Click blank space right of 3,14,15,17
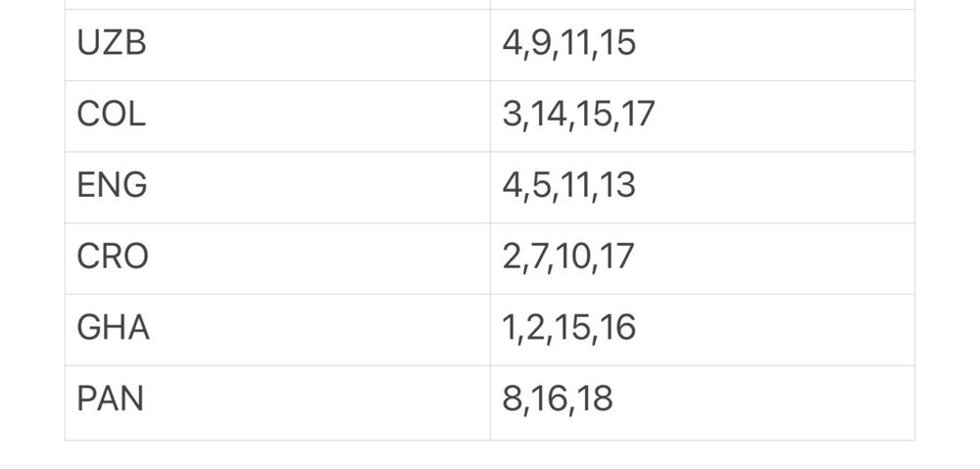Screen dimensions: 980x470 (x=785, y=117)
